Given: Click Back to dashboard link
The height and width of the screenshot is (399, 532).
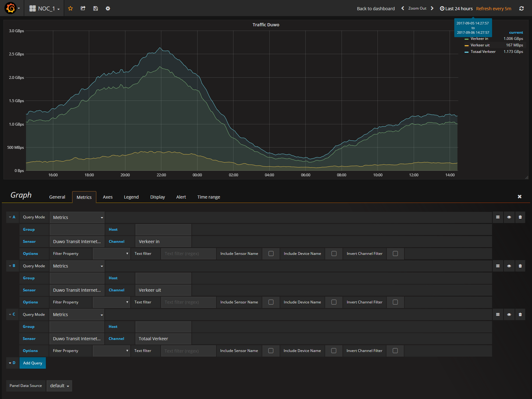Looking at the screenshot, I should pyautogui.click(x=376, y=9).
